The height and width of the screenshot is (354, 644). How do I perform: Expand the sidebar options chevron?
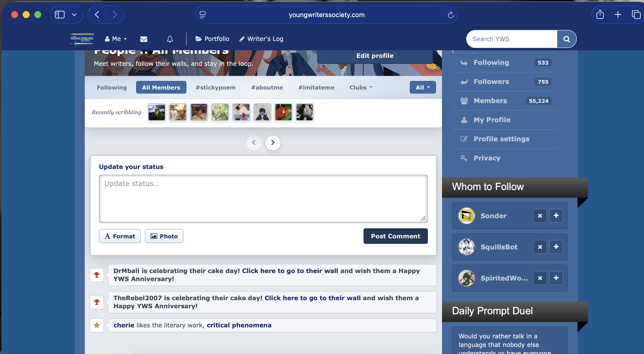tap(74, 15)
